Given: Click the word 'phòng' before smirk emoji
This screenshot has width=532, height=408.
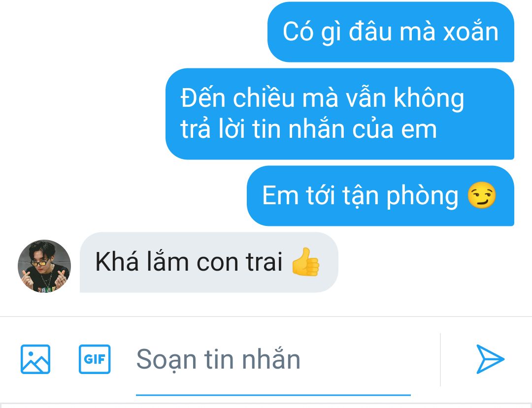Looking at the screenshot, I should pyautogui.click(x=423, y=196).
